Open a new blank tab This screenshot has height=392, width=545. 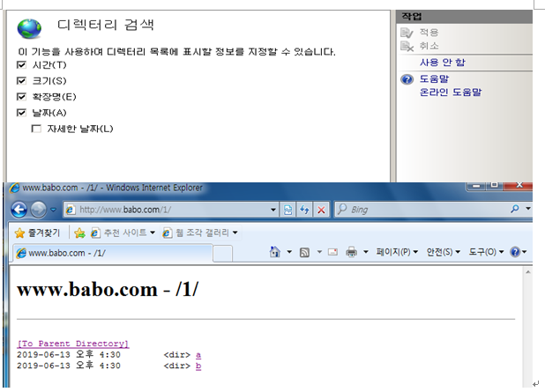[x=222, y=254]
